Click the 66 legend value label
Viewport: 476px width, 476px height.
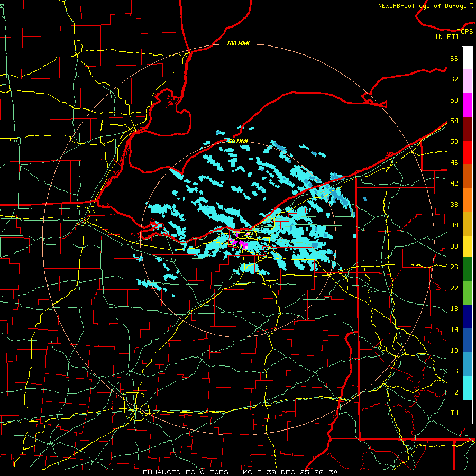(454, 58)
